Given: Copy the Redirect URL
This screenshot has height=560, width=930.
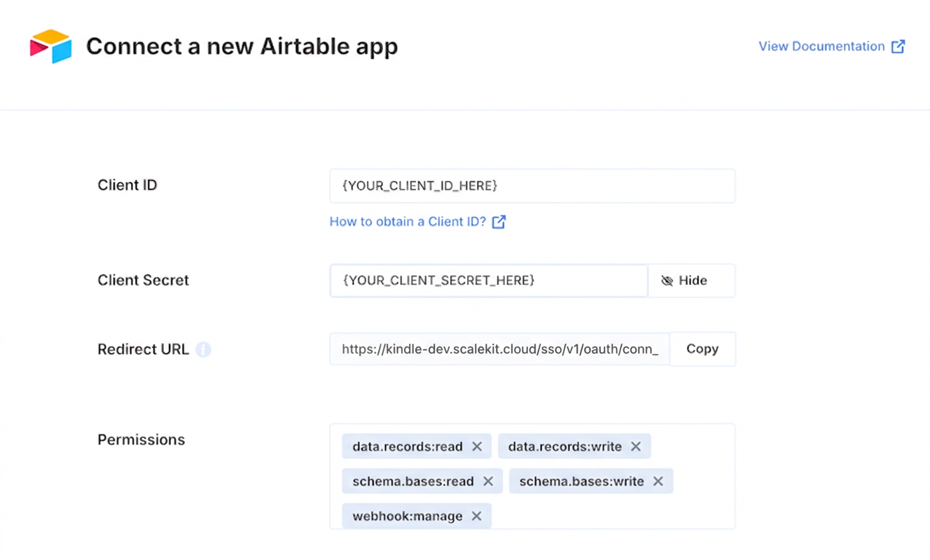Looking at the screenshot, I should point(702,349).
